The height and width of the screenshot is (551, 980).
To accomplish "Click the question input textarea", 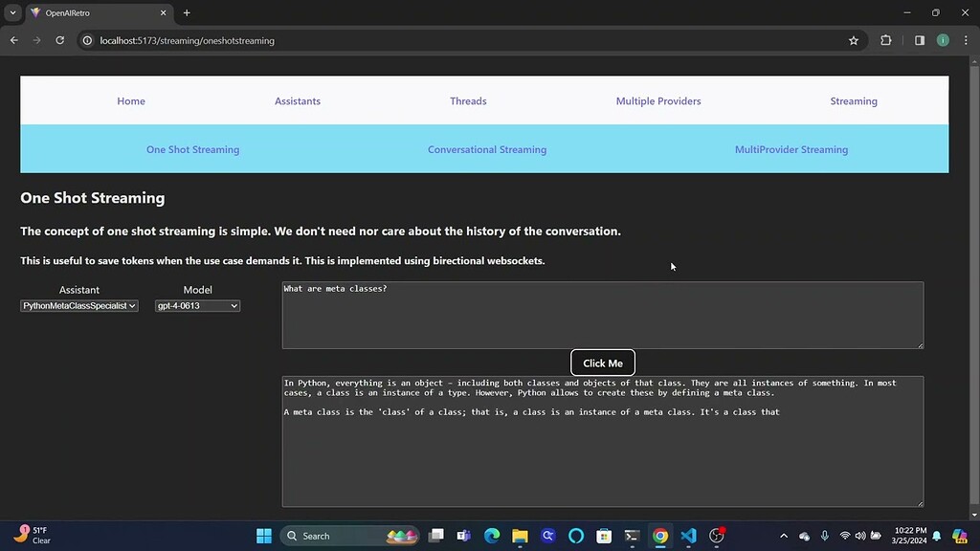I will pyautogui.click(x=602, y=315).
